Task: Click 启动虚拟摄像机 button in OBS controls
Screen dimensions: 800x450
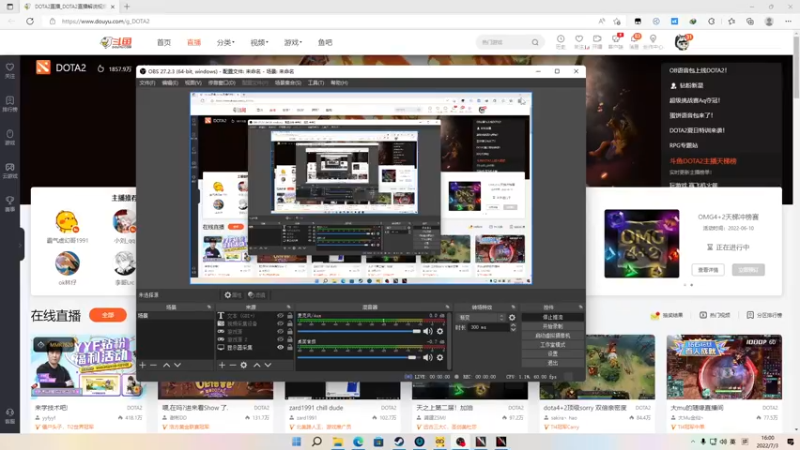Action: 553,336
